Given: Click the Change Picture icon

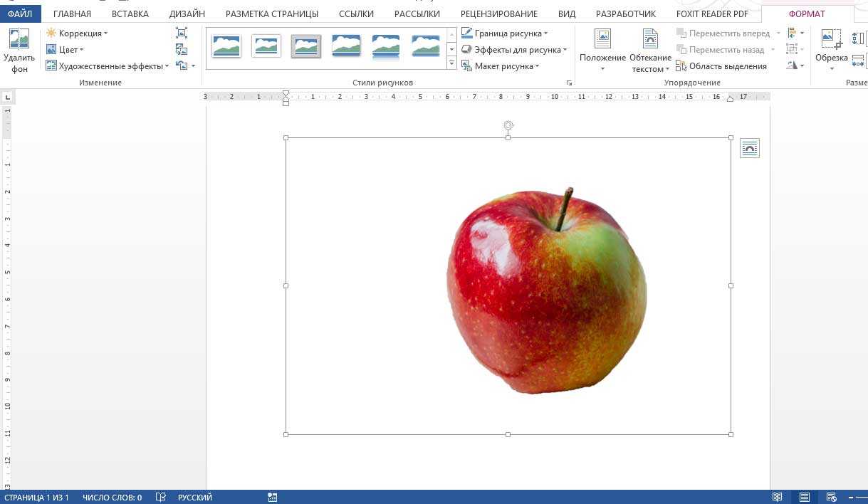Looking at the screenshot, I should click(182, 49).
